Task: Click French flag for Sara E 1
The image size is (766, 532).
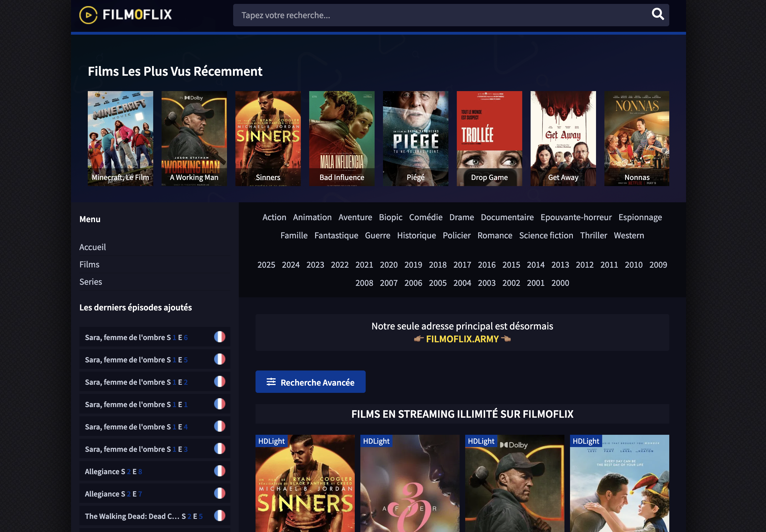Action: [x=219, y=404]
